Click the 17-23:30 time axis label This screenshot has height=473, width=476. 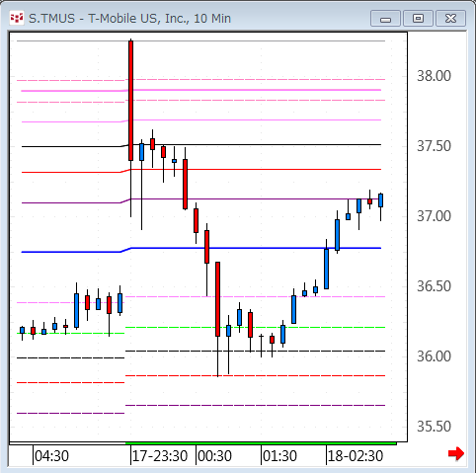pyautogui.click(x=160, y=456)
